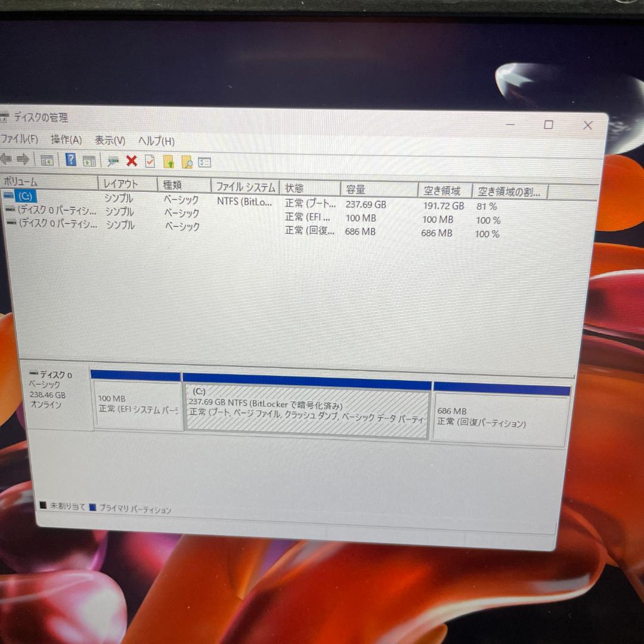Toggle the console tree pane icon
This screenshot has width=644, height=644.
(x=48, y=160)
